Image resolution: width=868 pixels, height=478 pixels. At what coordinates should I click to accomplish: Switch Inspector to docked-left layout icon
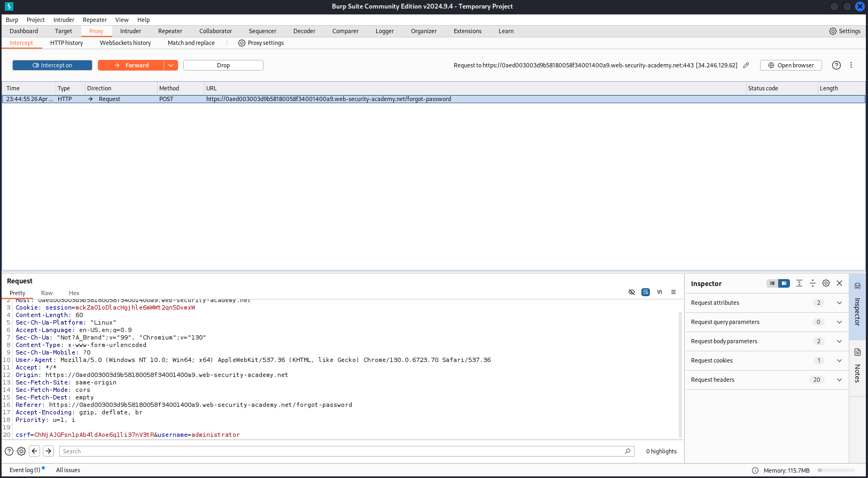pos(772,283)
